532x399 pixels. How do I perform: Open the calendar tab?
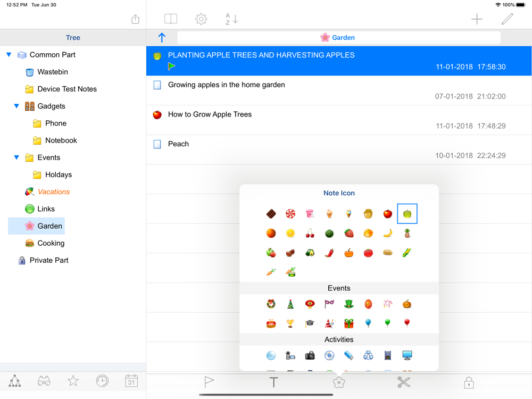click(x=131, y=381)
